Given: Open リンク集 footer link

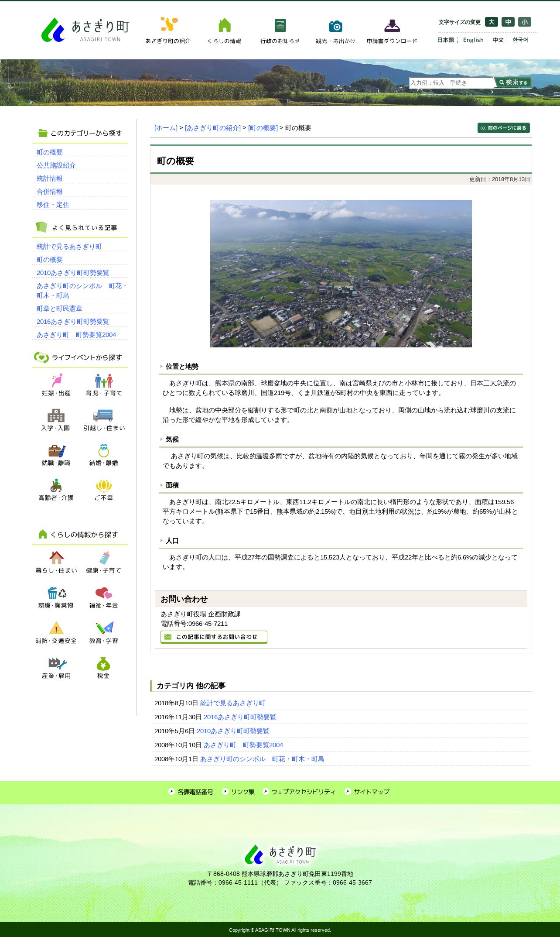Looking at the screenshot, I should (239, 792).
